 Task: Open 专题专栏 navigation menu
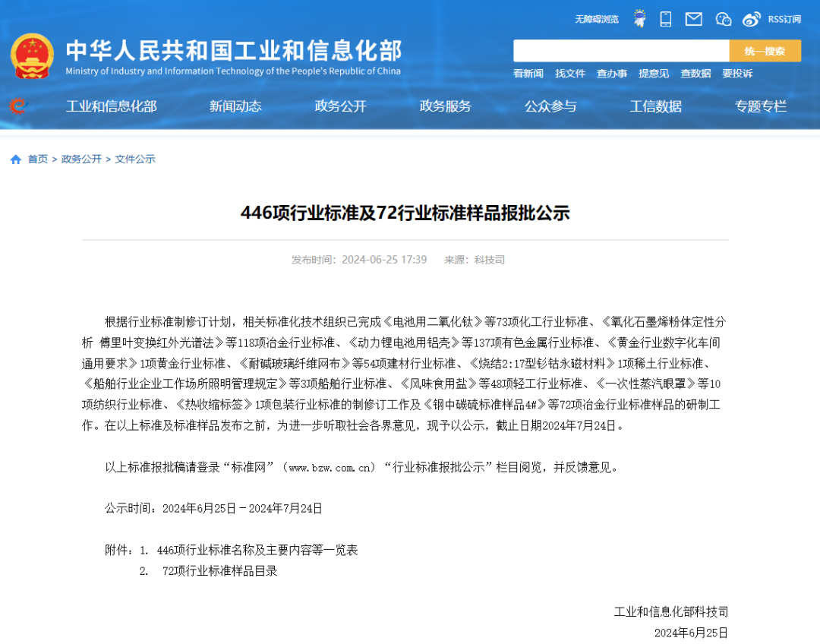(x=761, y=106)
